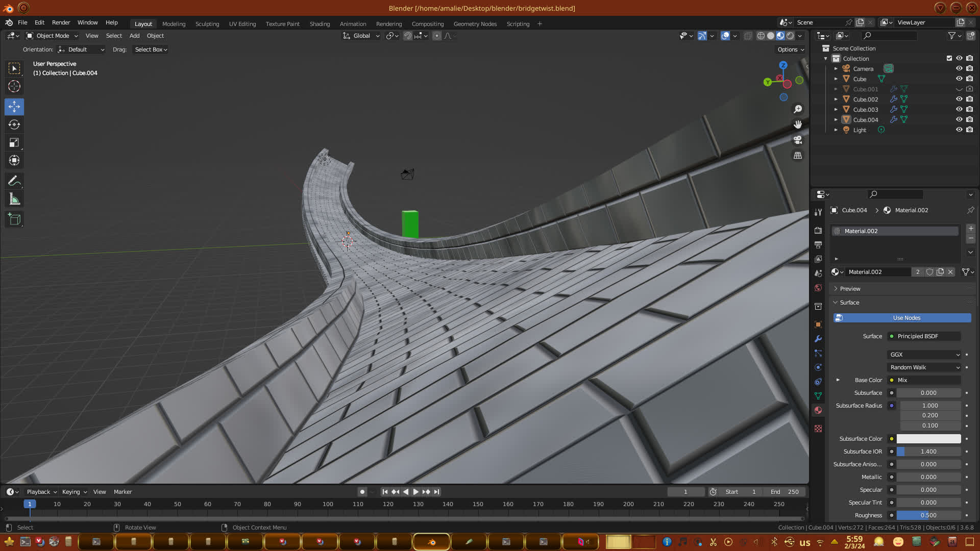This screenshot has width=980, height=551.
Task: Open the Object Mode dropdown
Action: point(52,36)
